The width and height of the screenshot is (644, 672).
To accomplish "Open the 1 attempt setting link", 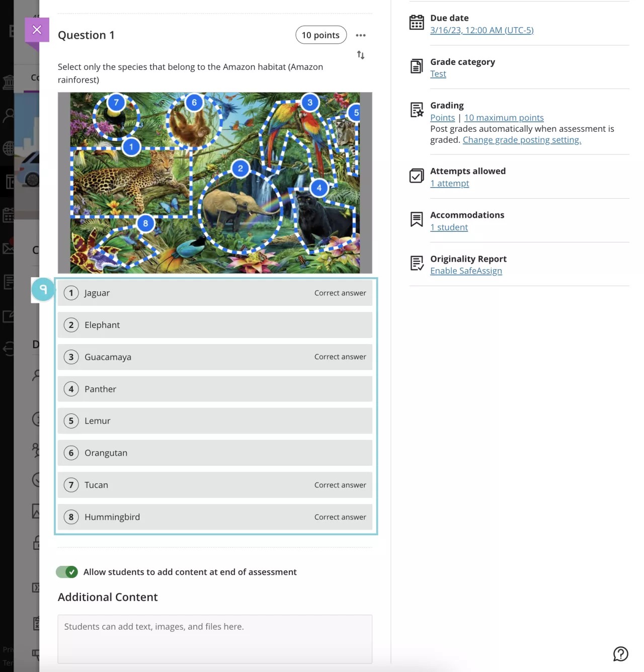I will point(449,184).
